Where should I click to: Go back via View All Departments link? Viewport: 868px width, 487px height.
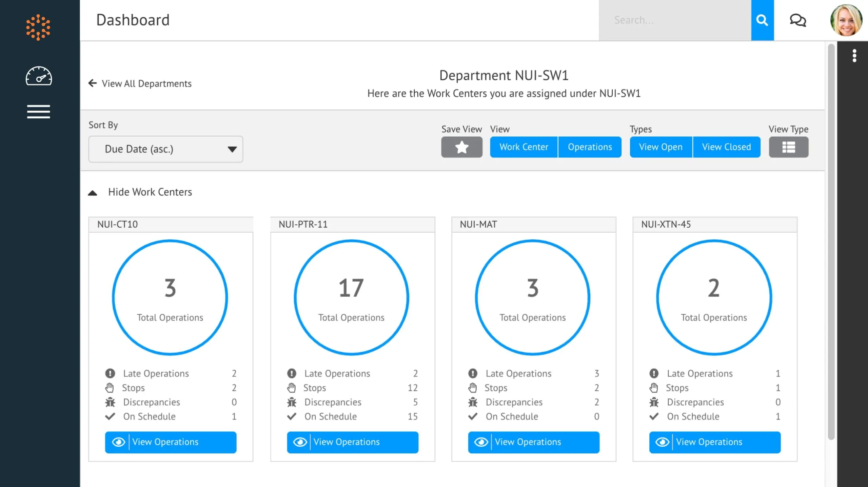point(146,83)
